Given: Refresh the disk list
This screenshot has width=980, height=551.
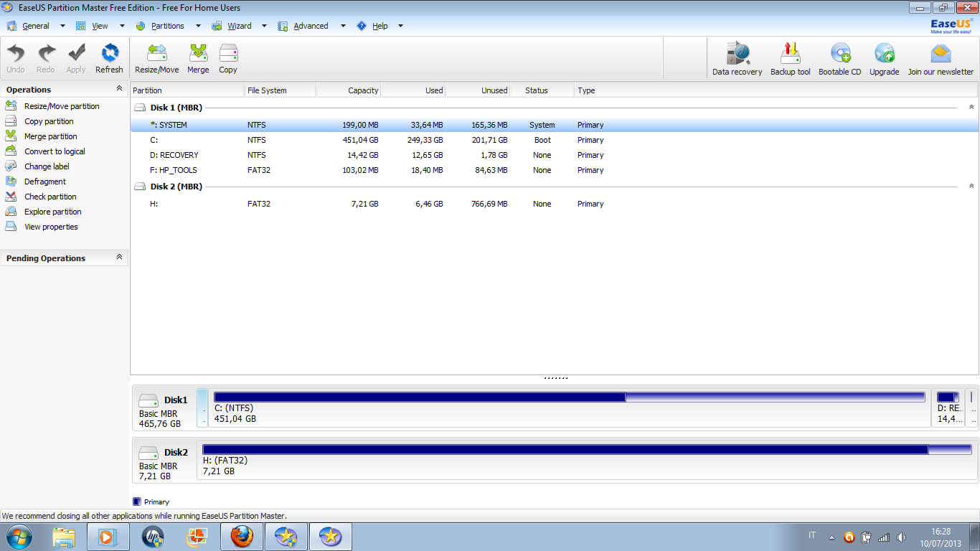Looking at the screenshot, I should (109, 58).
